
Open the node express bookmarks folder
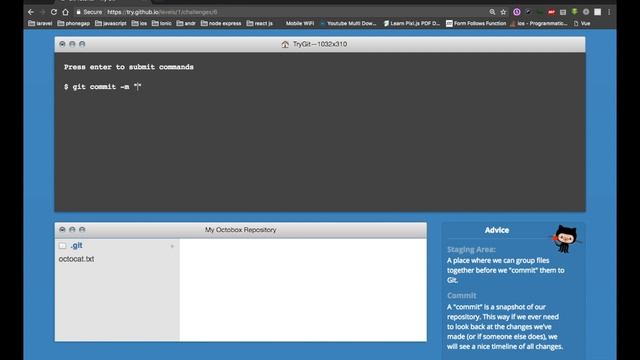pos(221,23)
